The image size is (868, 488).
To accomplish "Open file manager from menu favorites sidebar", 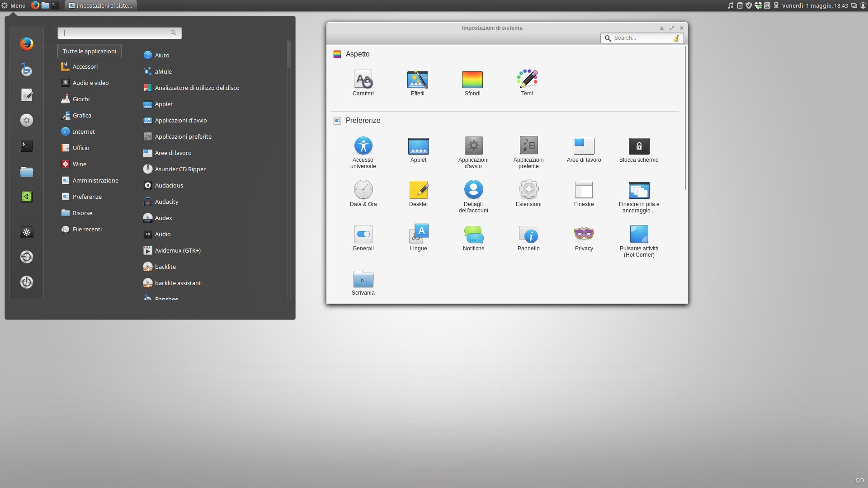I will pyautogui.click(x=27, y=171).
